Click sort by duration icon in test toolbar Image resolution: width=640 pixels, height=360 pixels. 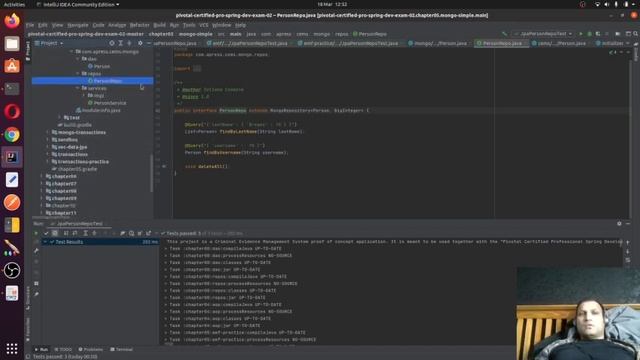tap(75, 233)
